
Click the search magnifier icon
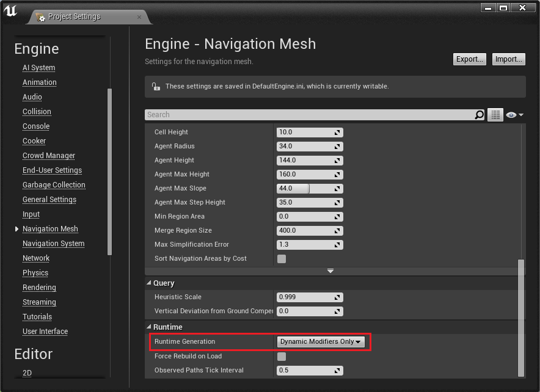(x=479, y=115)
